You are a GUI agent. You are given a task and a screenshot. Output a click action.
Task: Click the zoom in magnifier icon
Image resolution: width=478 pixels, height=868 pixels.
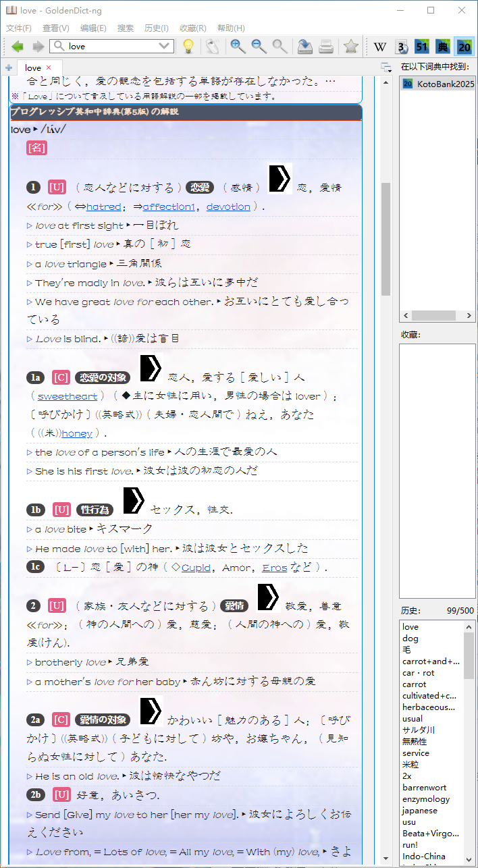pos(238,47)
